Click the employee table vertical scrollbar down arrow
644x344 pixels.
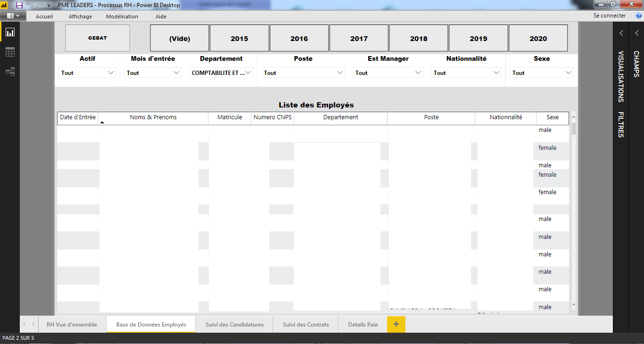(573, 305)
